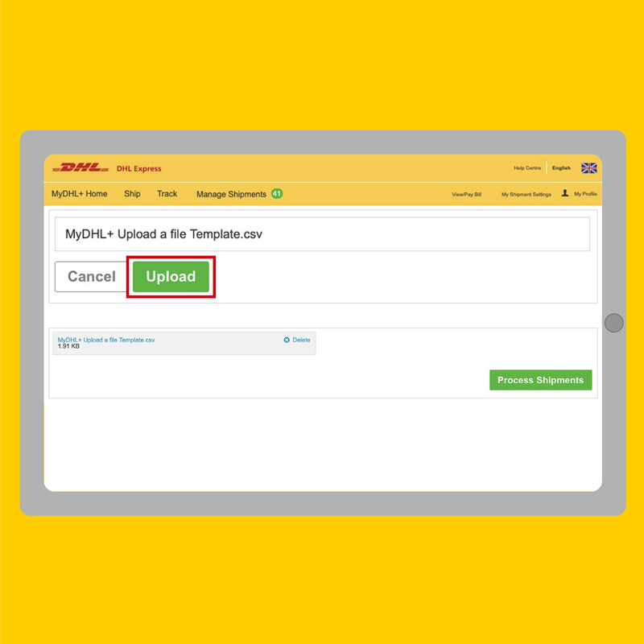
Task: Click the My Profile link
Action: 585,194
